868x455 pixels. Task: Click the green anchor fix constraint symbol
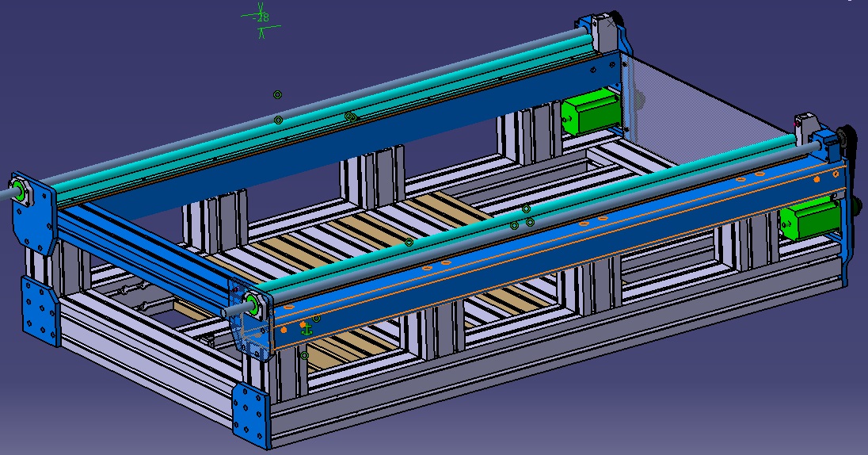coord(306,328)
